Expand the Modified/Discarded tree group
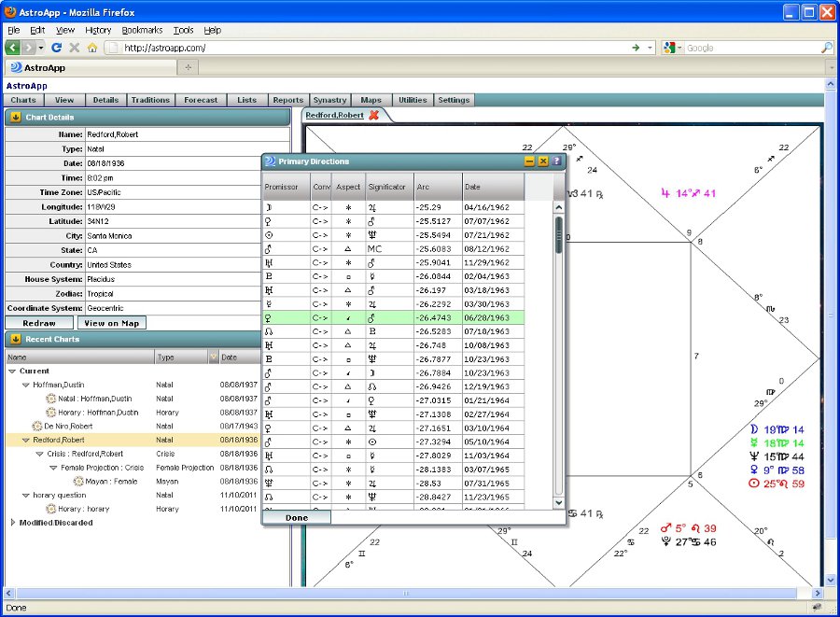 [12, 523]
